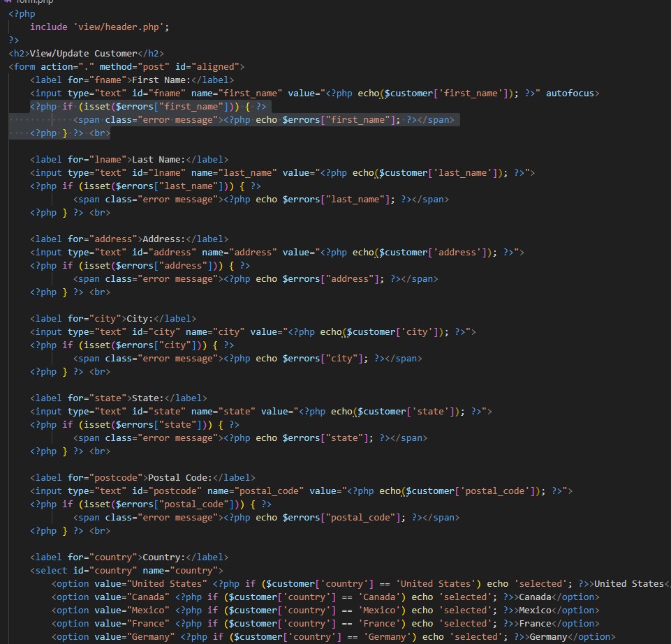The height and width of the screenshot is (644, 671).
Task: Click the isset($errors["last_name"]) condition
Action: coord(156,186)
